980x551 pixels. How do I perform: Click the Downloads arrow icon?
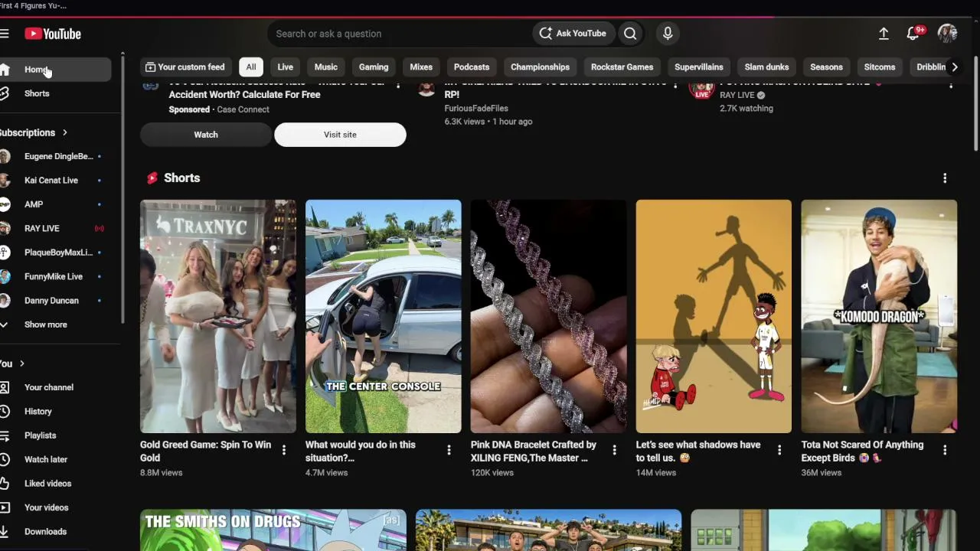tap(5, 532)
